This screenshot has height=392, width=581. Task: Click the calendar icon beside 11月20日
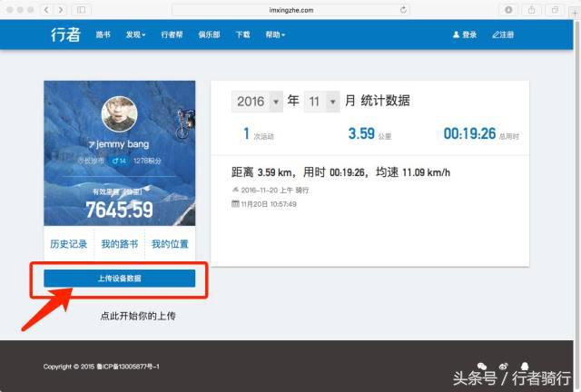tap(235, 203)
